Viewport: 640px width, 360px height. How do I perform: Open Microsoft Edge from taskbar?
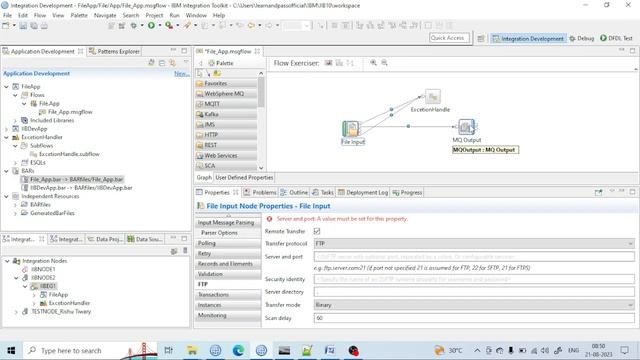(x=238, y=350)
